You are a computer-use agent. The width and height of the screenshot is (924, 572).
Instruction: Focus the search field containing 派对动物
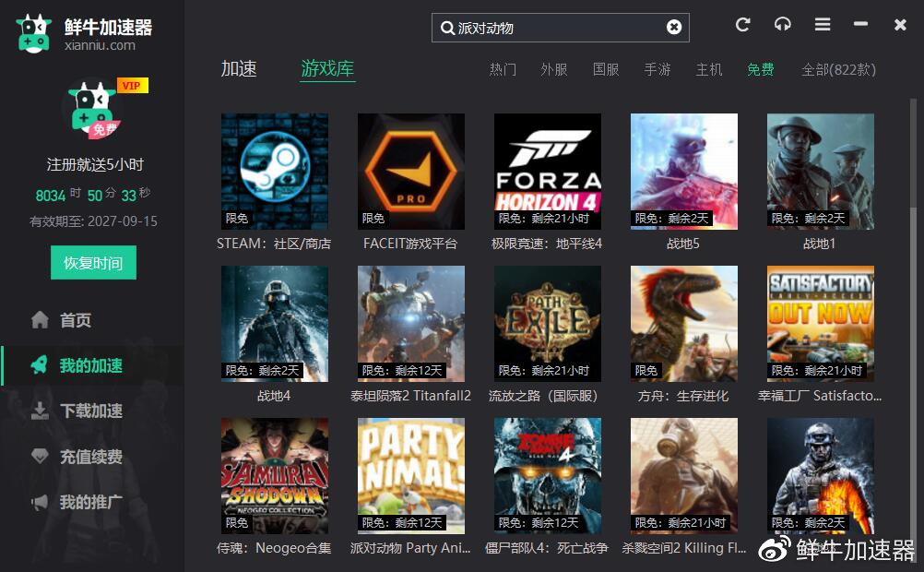(560, 28)
